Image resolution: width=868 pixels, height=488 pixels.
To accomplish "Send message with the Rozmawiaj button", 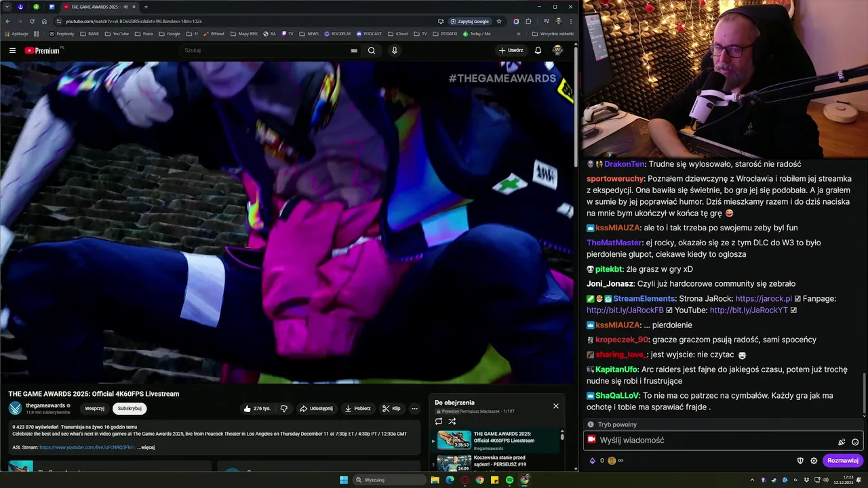I will tap(844, 461).
